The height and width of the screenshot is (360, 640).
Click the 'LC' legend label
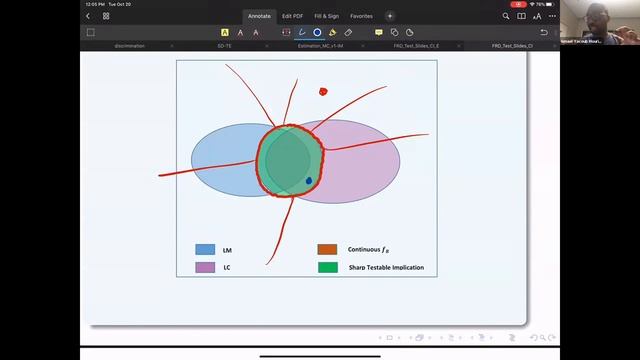[x=227, y=268]
